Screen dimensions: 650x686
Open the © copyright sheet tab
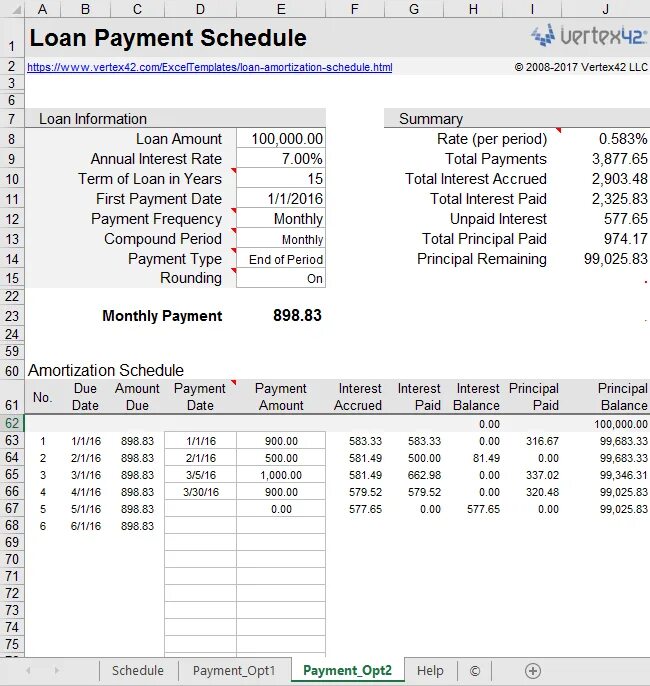click(x=475, y=671)
